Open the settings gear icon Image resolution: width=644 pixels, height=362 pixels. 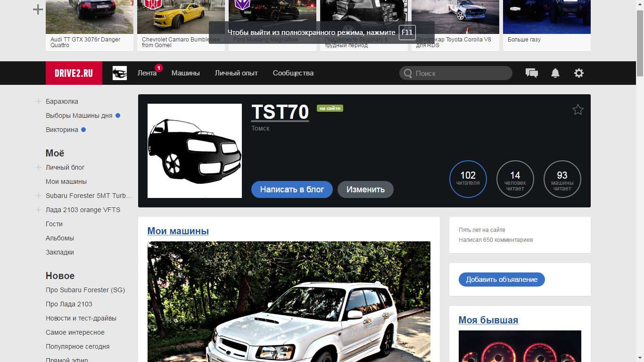tap(579, 73)
